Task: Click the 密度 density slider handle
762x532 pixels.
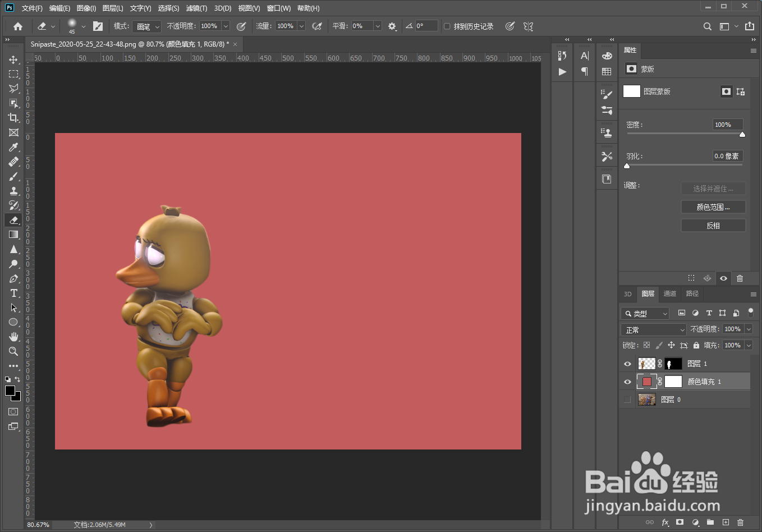Action: click(742, 134)
